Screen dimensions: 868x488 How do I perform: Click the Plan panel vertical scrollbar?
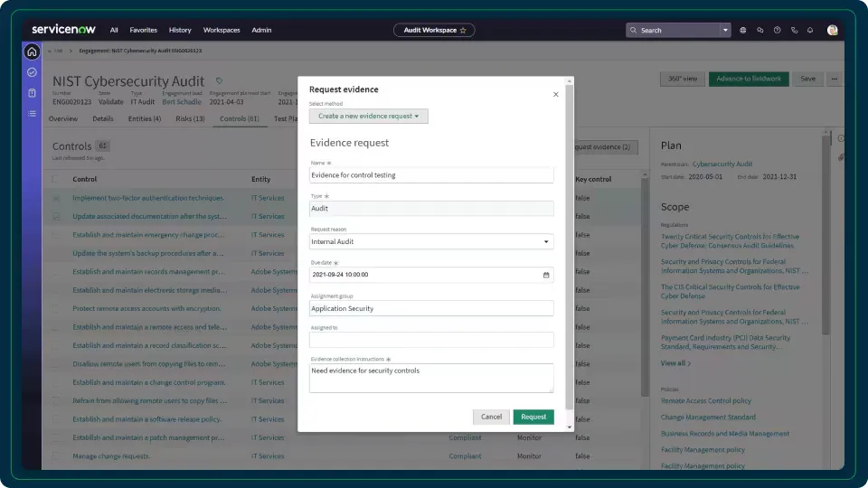tap(826, 235)
